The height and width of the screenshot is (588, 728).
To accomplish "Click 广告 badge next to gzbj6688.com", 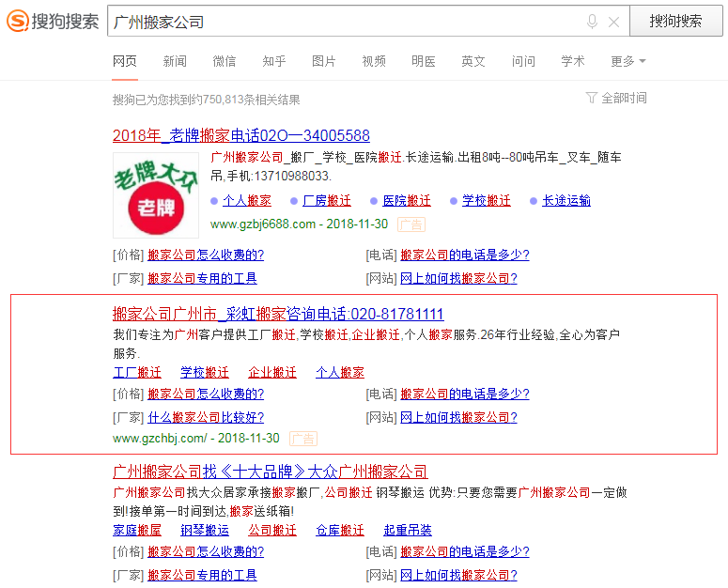I will coord(411,224).
